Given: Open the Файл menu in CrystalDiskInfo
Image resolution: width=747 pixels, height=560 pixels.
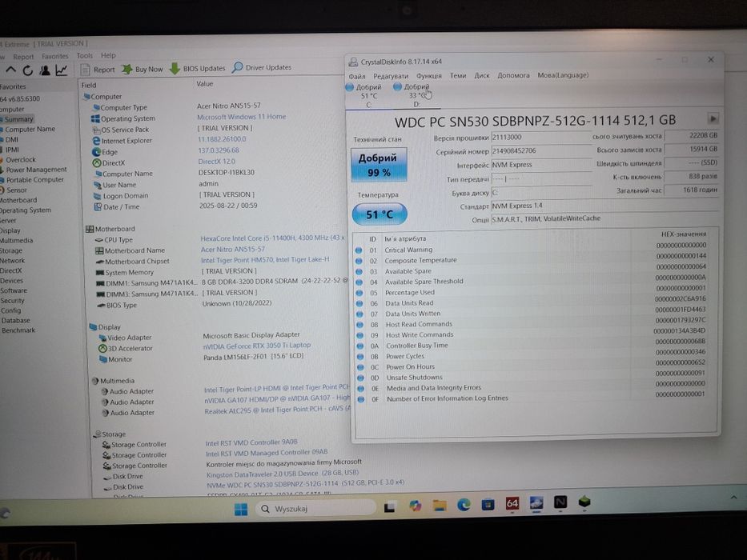Looking at the screenshot, I should (357, 76).
